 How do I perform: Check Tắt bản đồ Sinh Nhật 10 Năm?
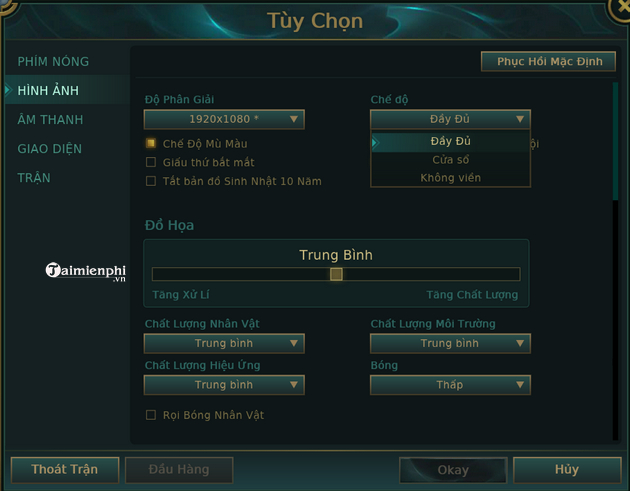[x=151, y=181]
